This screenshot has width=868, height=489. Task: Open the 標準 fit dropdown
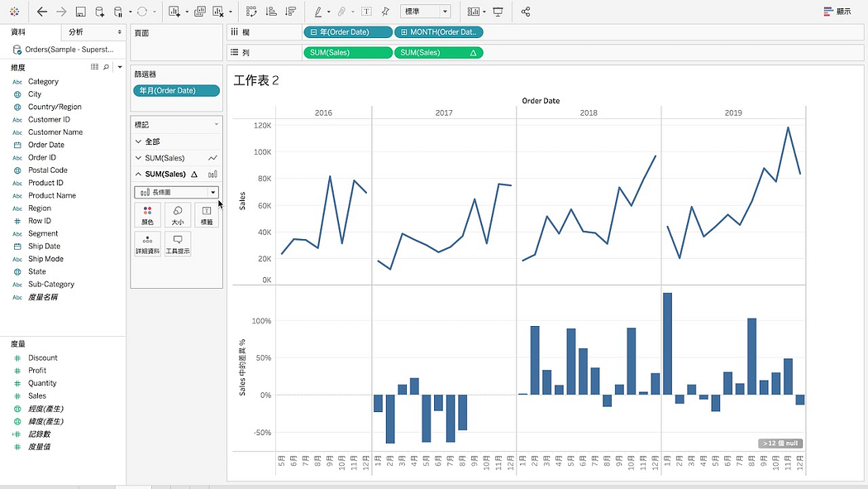pos(426,11)
